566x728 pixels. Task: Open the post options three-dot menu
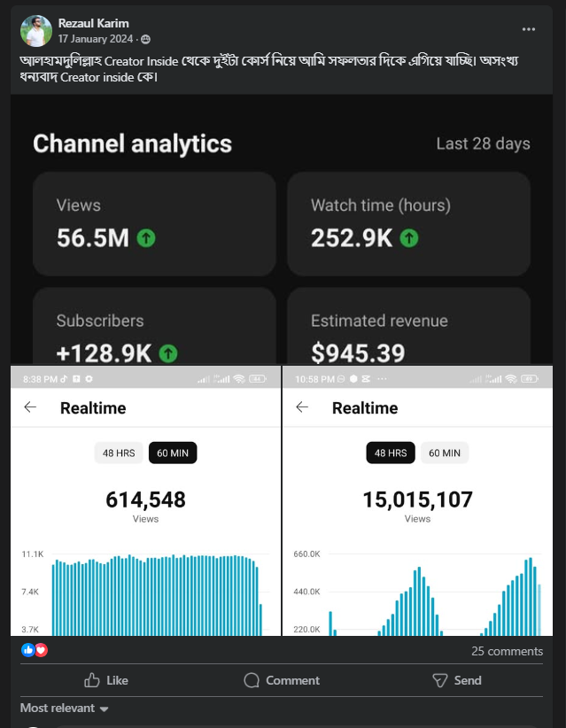click(x=529, y=29)
